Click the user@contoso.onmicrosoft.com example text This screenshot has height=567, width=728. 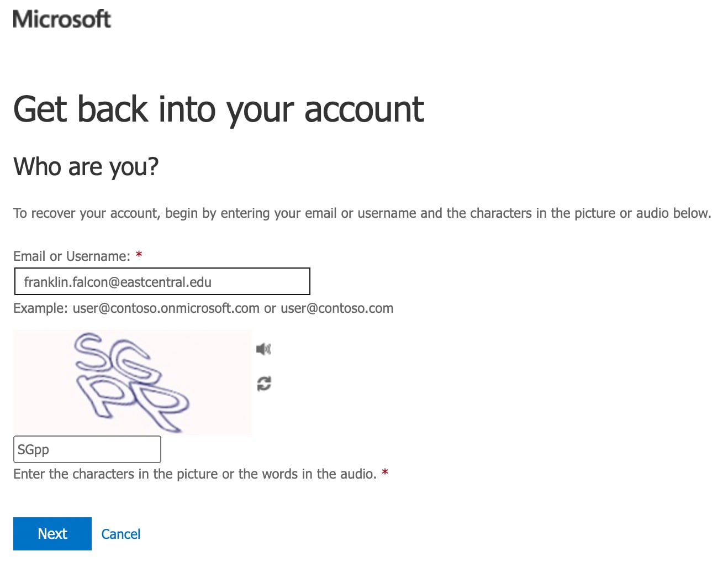coord(166,308)
